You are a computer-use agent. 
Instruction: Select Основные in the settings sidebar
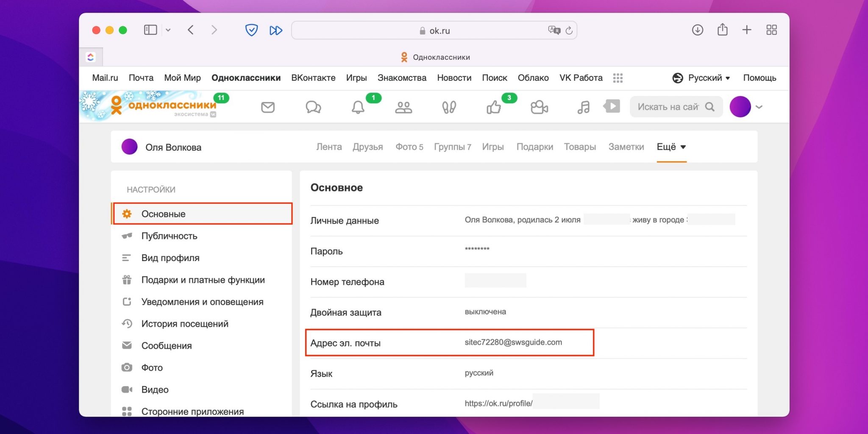pyautogui.click(x=203, y=214)
